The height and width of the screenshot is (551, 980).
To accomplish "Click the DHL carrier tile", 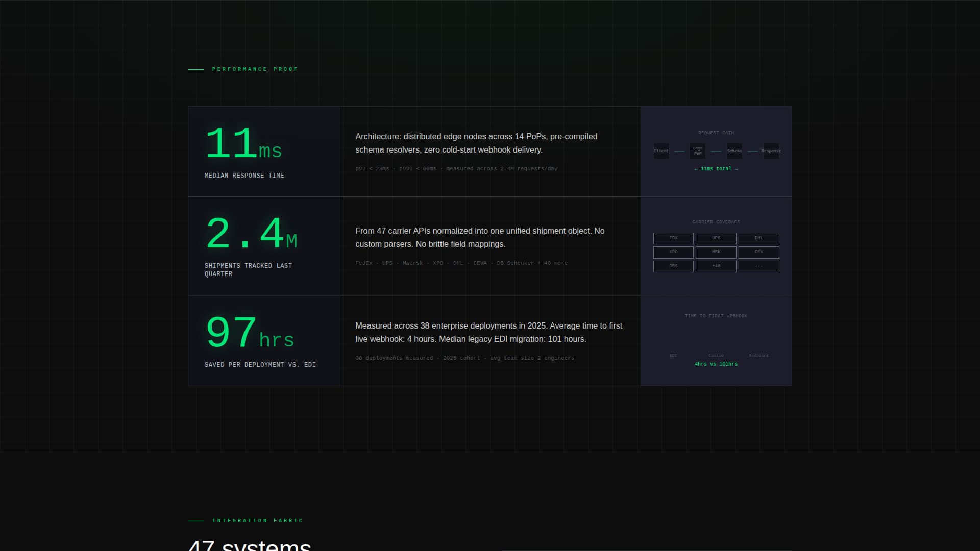I will click(758, 238).
